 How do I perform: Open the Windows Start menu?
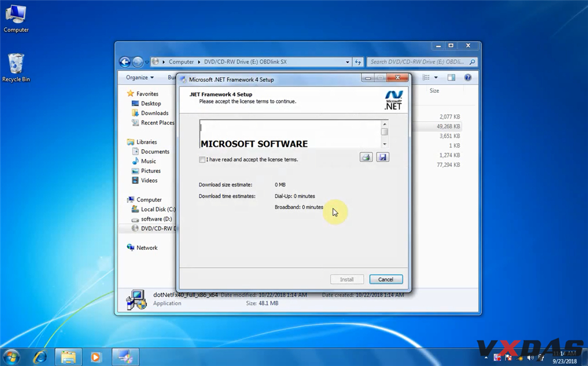11,357
